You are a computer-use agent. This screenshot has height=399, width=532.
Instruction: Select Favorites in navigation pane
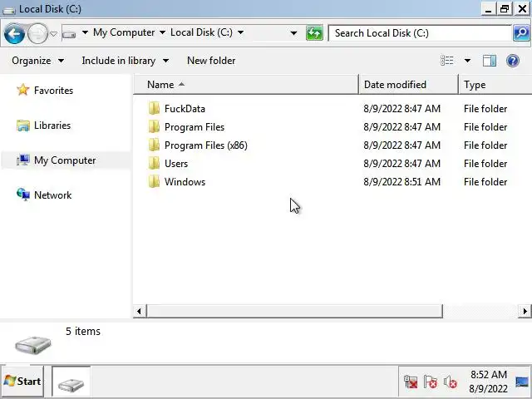[x=53, y=91]
